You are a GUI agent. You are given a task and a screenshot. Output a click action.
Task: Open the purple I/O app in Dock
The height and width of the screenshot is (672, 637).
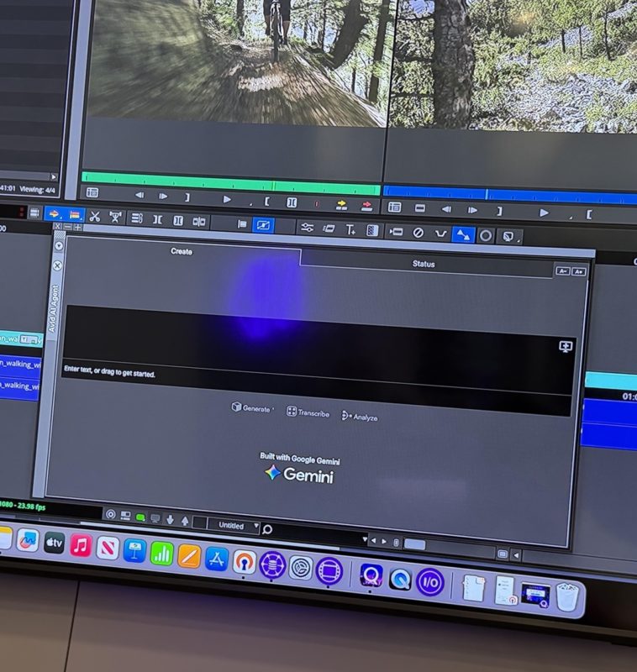click(x=429, y=582)
